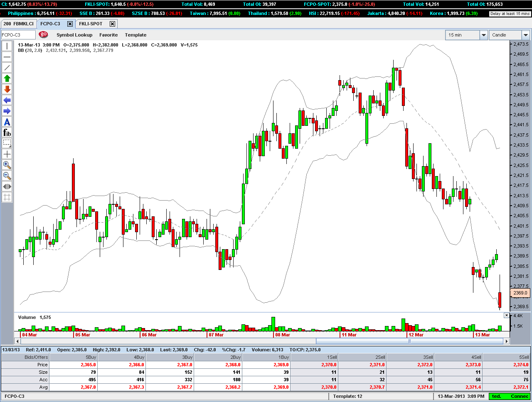
Task: Choose the Fibonacci 'fib' tool
Action: [7, 132]
